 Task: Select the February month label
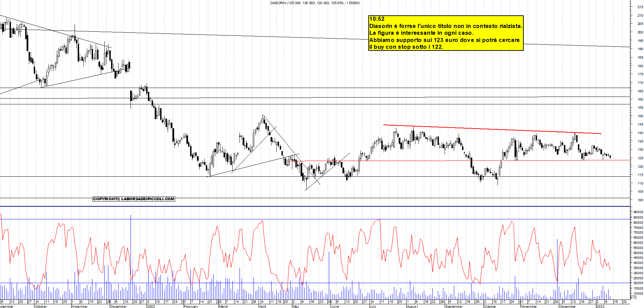[191, 306]
